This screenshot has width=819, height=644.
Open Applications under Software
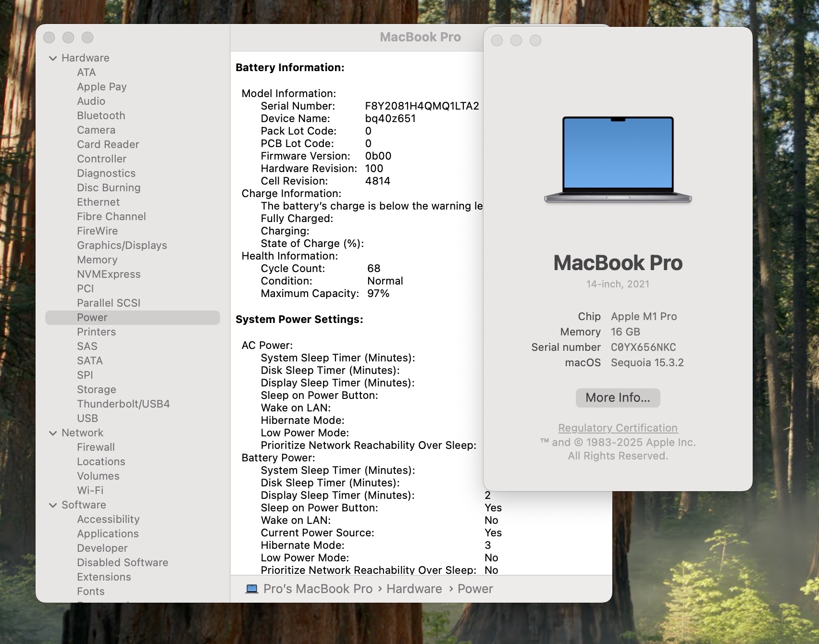pos(108,534)
